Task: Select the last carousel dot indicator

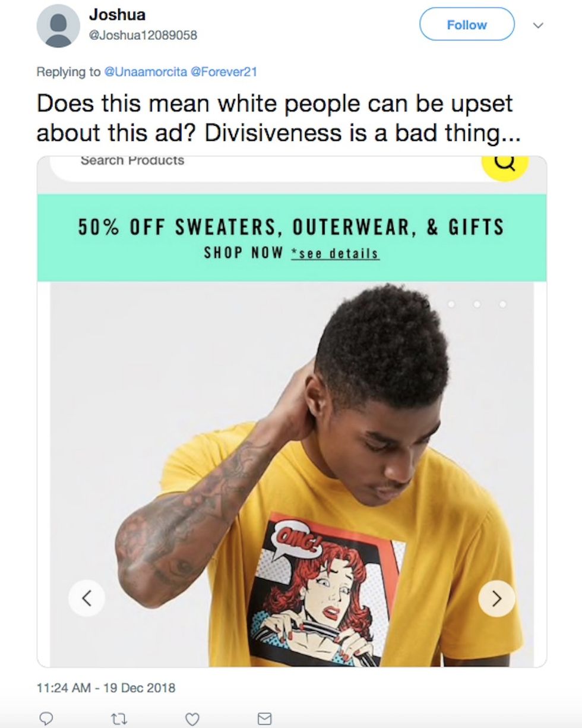Action: (502, 304)
